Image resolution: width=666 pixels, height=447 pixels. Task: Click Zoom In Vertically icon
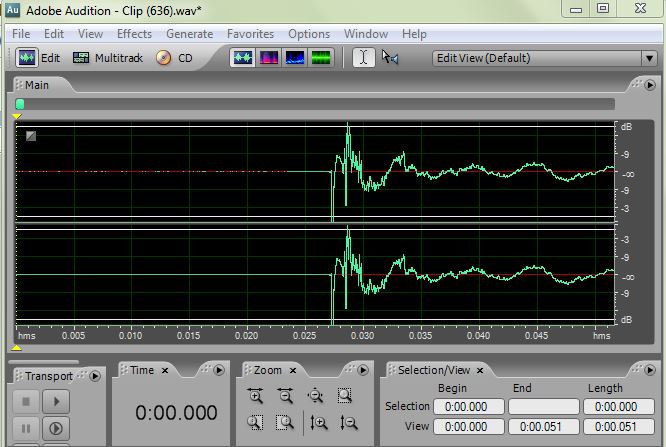319,422
